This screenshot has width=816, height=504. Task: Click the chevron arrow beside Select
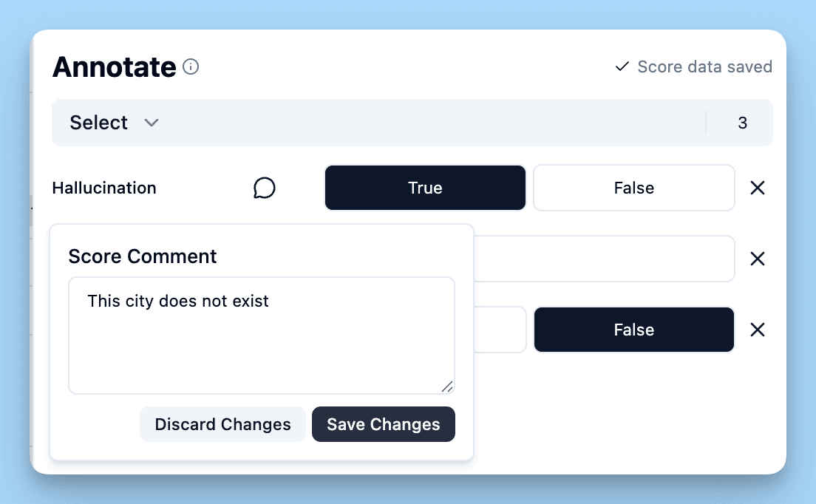click(x=152, y=123)
